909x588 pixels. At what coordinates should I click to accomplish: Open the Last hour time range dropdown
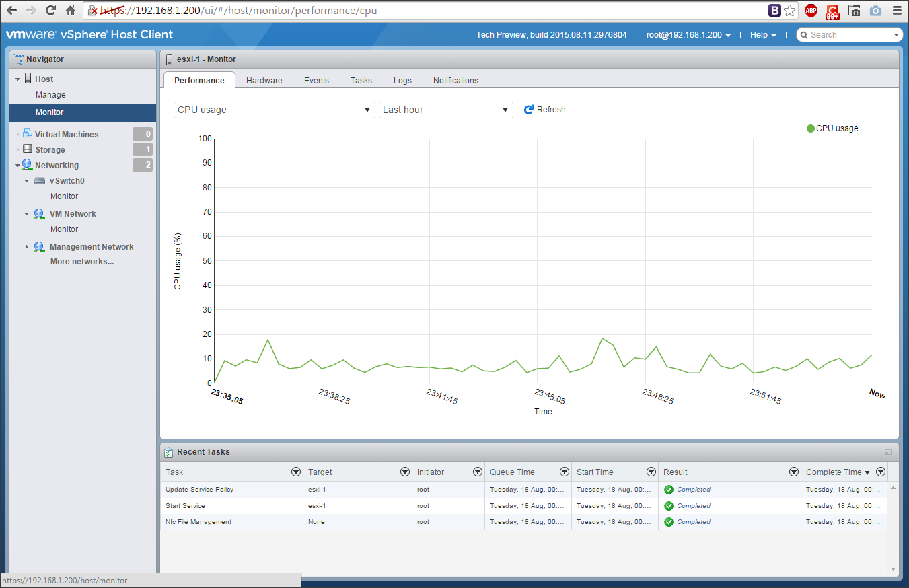tap(445, 110)
